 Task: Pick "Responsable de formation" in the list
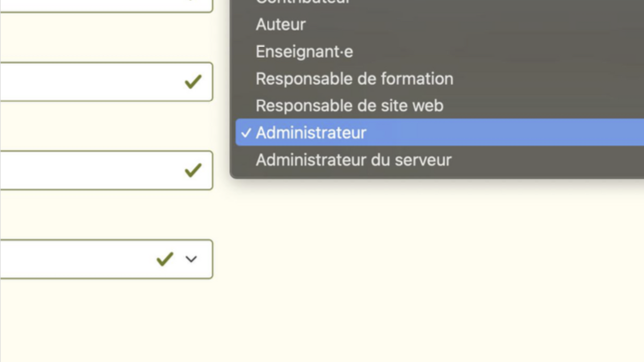[x=354, y=79]
